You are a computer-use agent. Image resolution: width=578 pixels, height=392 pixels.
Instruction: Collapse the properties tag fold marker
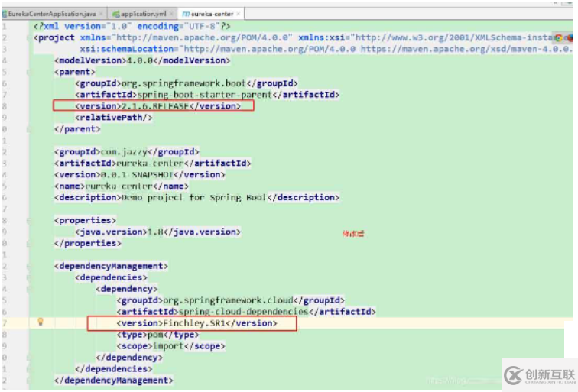tap(29, 220)
